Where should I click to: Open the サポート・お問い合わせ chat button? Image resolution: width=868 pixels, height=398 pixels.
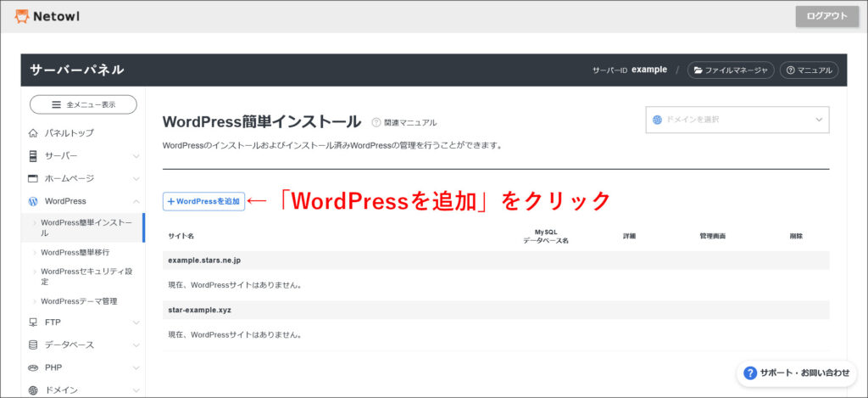tap(797, 373)
